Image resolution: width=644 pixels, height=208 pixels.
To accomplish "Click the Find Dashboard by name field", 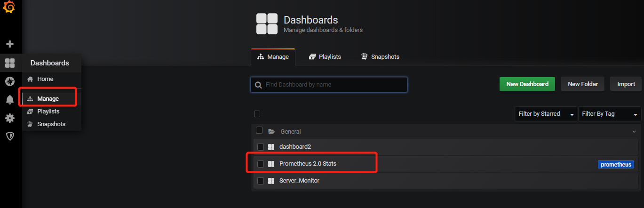I will tap(334, 85).
